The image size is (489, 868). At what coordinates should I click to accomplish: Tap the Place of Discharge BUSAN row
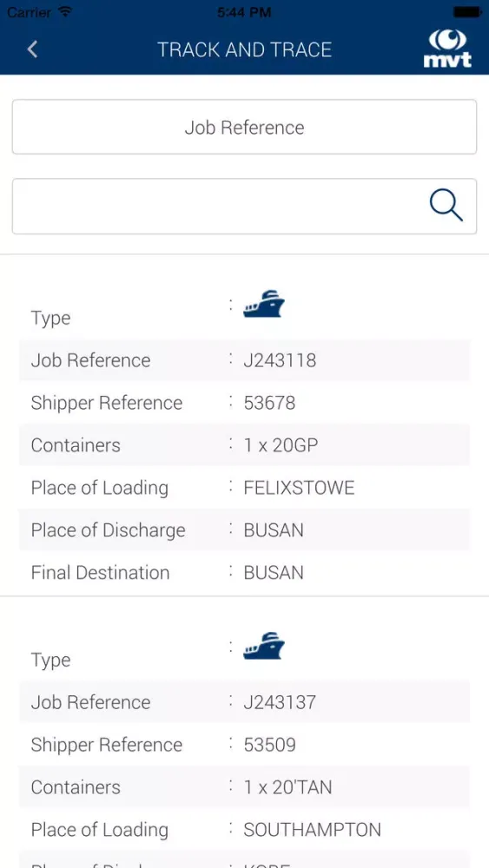(244, 529)
